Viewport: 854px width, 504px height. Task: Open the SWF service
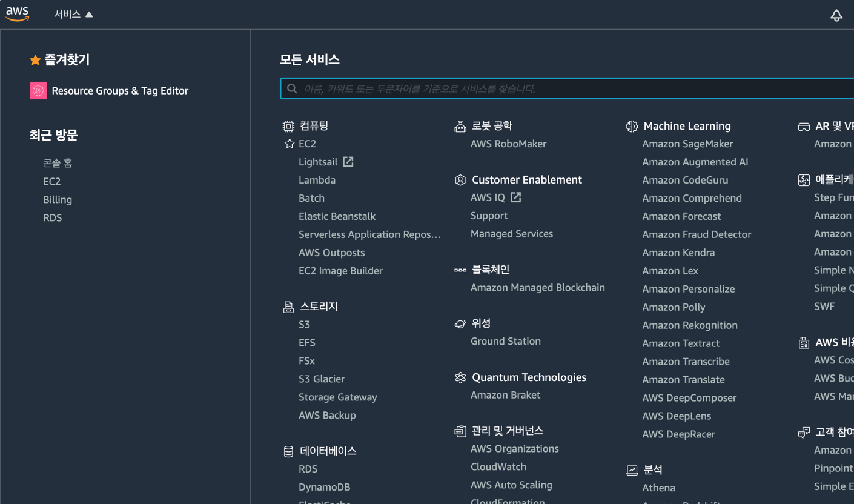pyautogui.click(x=824, y=307)
